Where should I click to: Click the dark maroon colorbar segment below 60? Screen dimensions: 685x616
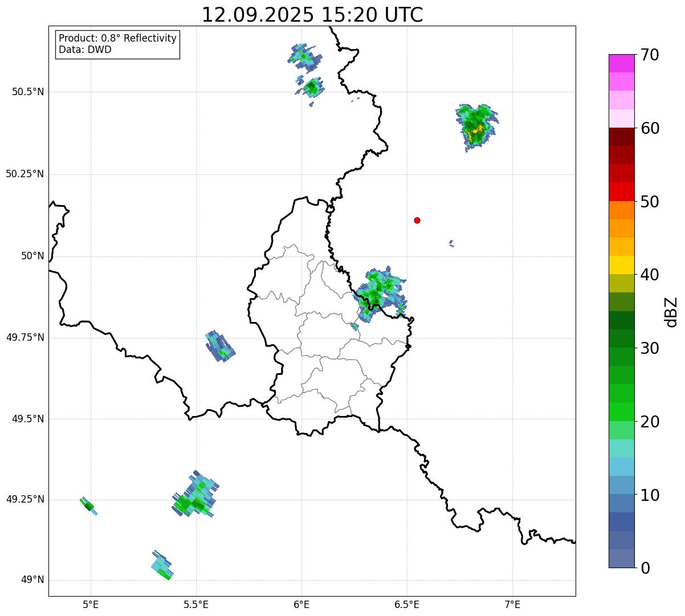tap(622, 137)
